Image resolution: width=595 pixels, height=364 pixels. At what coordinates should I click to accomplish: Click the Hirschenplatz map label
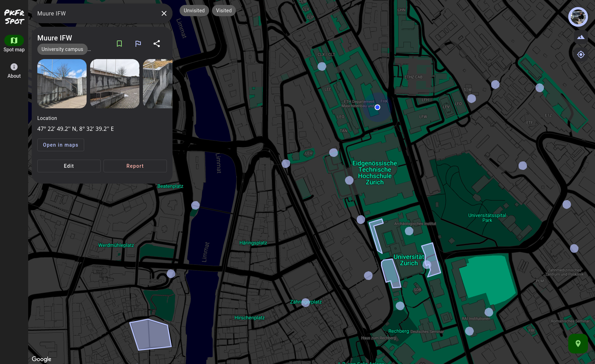[250, 318]
